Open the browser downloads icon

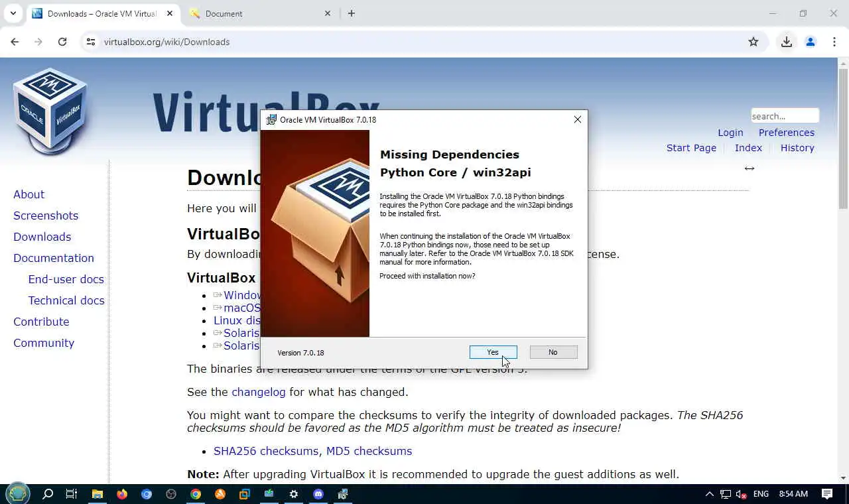coord(787,42)
